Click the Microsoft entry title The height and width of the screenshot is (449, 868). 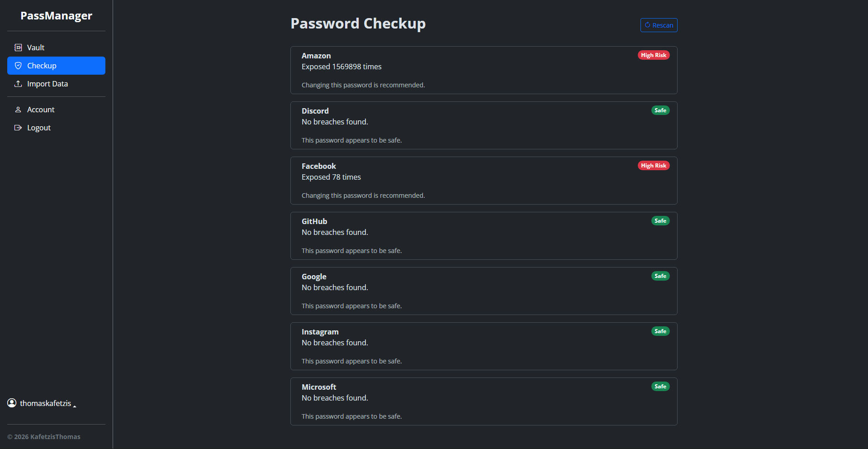pyautogui.click(x=319, y=387)
